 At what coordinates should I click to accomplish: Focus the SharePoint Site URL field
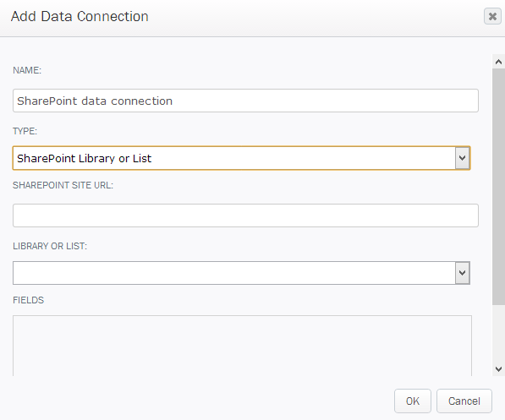245,215
